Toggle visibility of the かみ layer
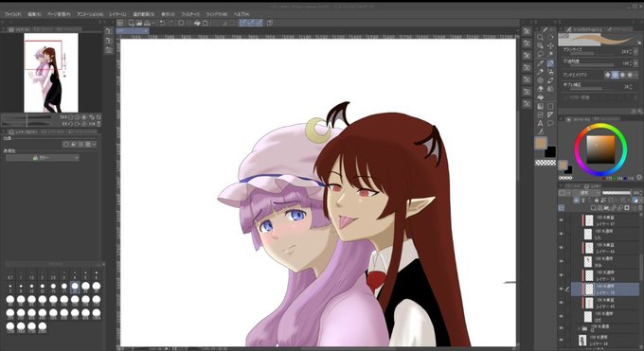Image resolution: width=644 pixels, height=351 pixels. click(562, 261)
